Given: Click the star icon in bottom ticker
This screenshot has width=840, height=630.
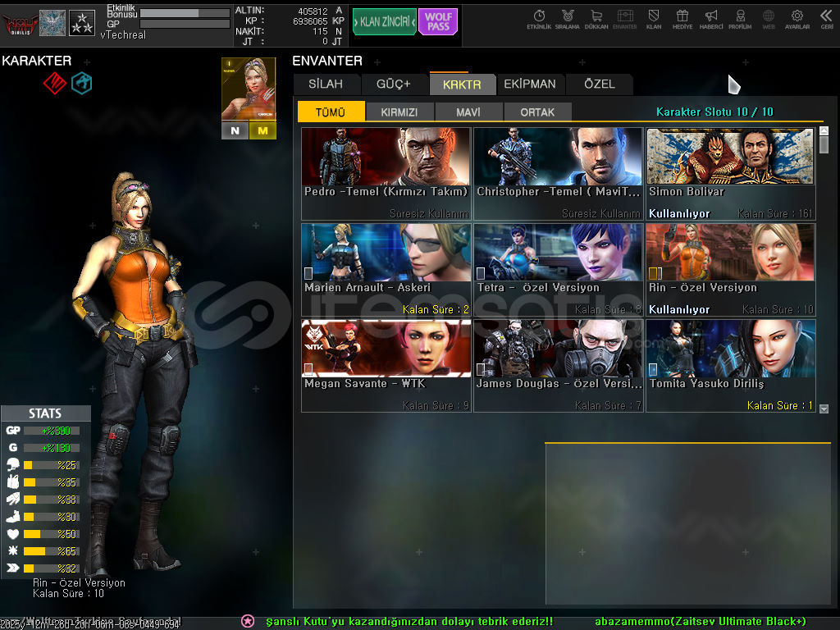Looking at the screenshot, I should (248, 621).
